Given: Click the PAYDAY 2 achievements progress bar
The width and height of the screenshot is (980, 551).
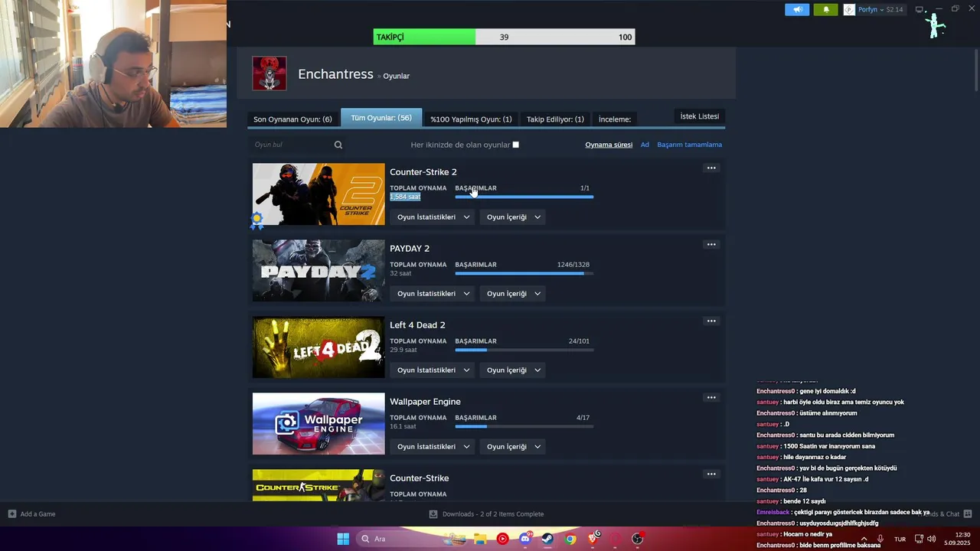Looking at the screenshot, I should [524, 273].
